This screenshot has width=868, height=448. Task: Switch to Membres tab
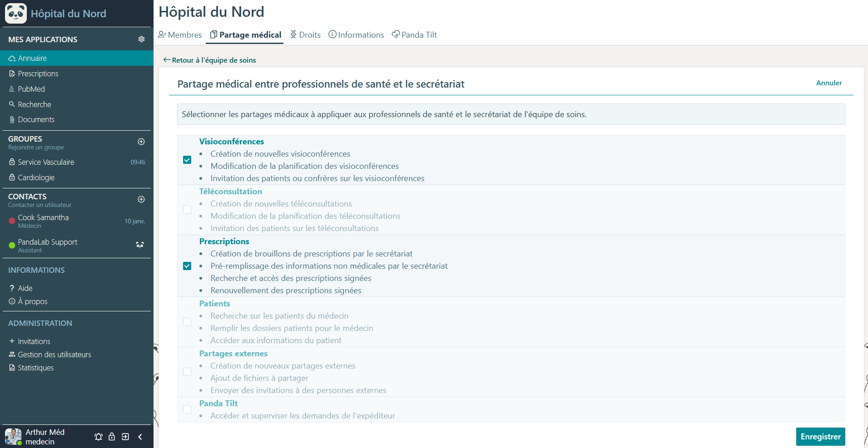180,35
